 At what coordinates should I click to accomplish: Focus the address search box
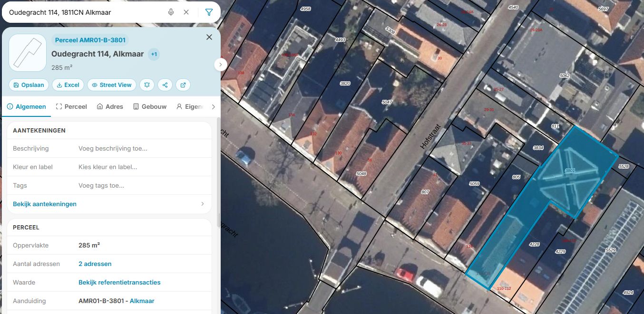click(x=86, y=12)
